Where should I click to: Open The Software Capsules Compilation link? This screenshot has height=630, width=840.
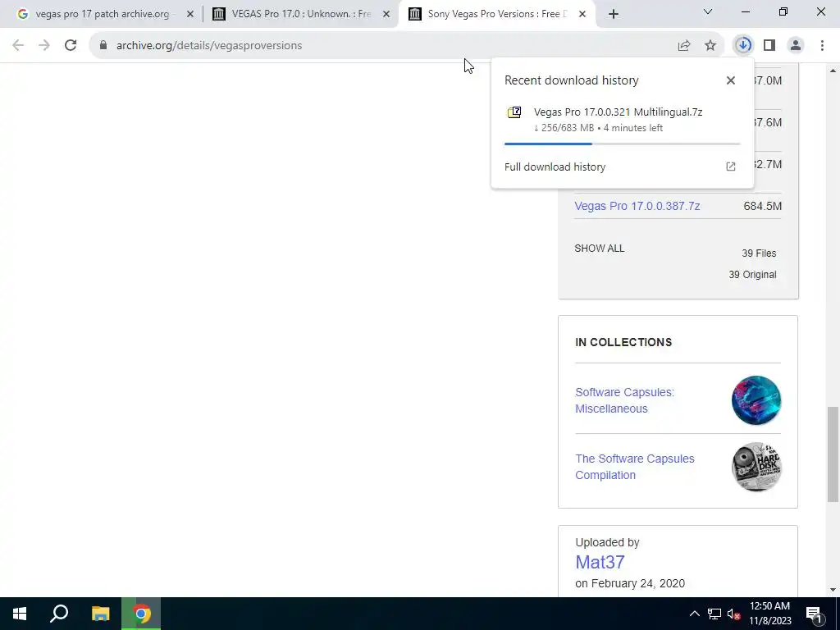click(635, 467)
